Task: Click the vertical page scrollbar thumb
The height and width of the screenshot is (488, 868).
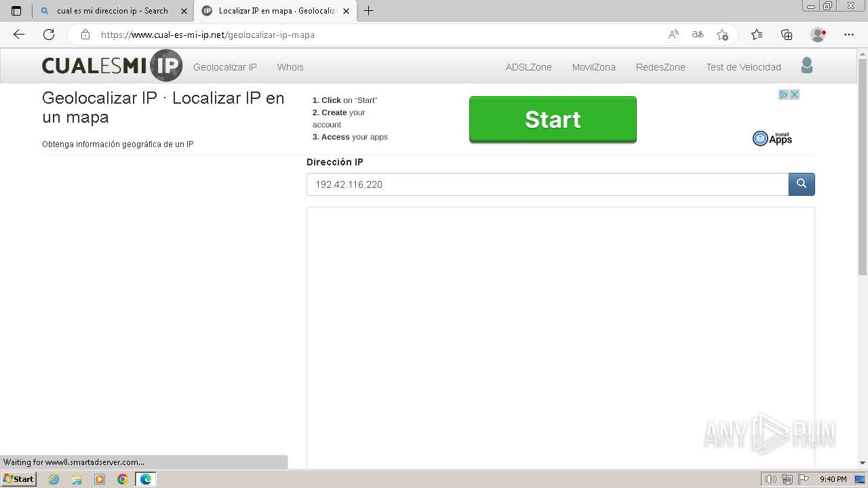Action: pos(863,167)
